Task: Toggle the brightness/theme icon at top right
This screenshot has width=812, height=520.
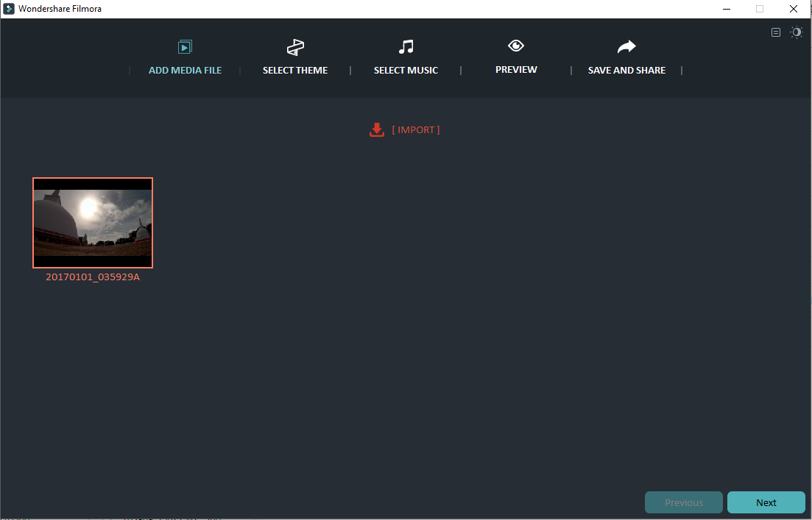Action: pyautogui.click(x=797, y=32)
